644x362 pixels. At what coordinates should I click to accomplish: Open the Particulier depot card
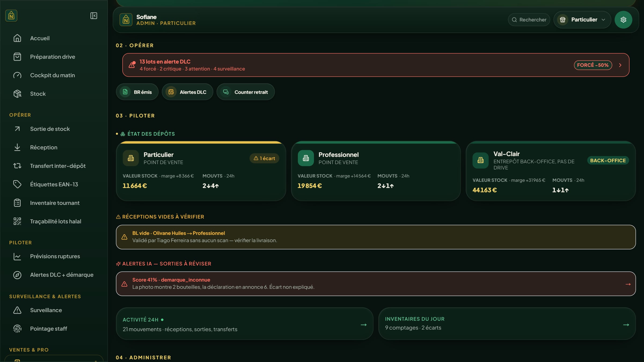coord(201,171)
